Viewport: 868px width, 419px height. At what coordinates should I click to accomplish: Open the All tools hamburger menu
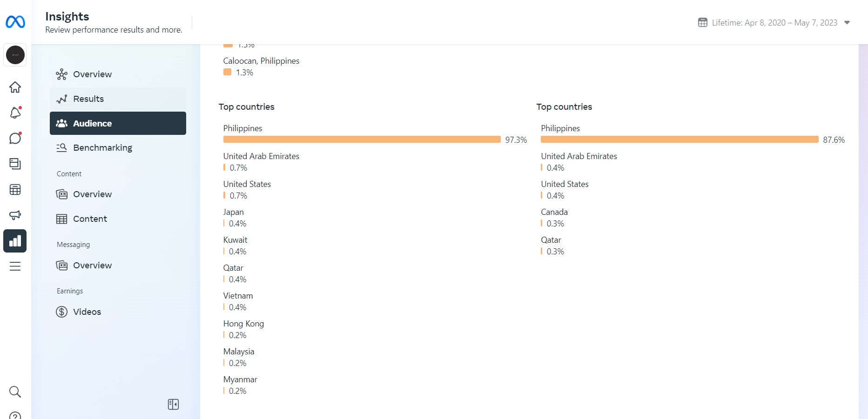click(x=15, y=266)
